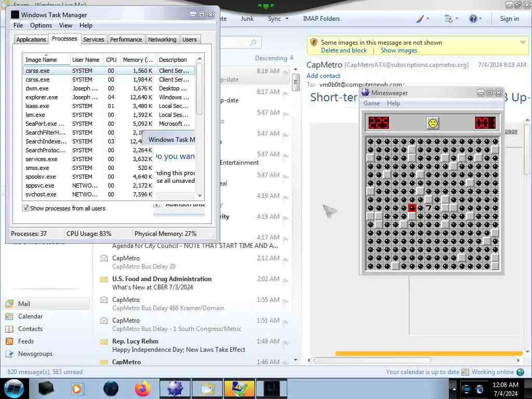Image resolution: width=532 pixels, height=399 pixels.
Task: Click Junk toolbar button
Action: coord(247,19)
